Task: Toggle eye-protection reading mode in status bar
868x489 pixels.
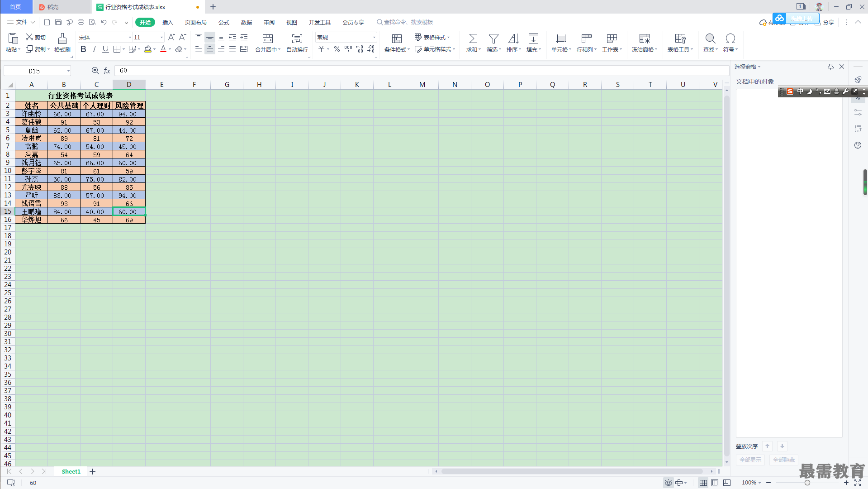Action: coord(668,483)
